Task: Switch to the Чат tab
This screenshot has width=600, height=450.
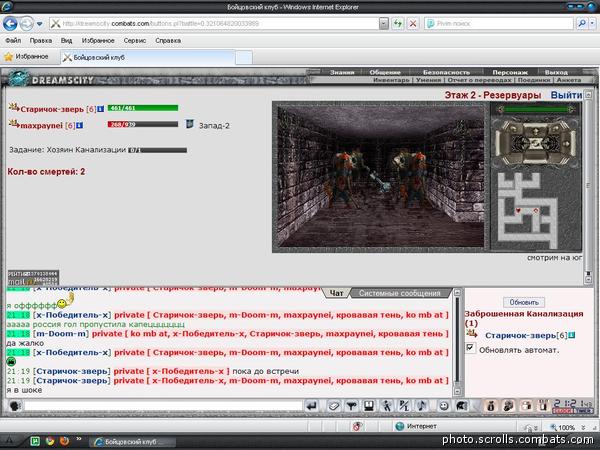Action: (336, 293)
